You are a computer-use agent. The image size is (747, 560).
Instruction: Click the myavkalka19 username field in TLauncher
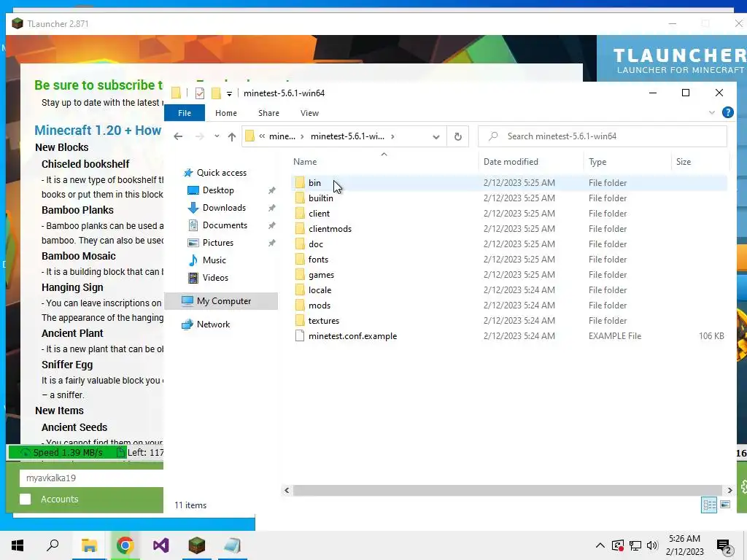[x=91, y=478]
